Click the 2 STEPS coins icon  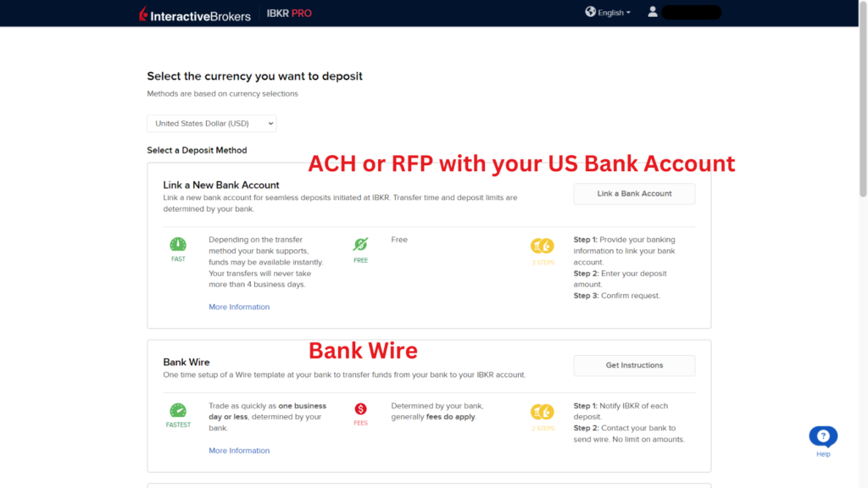point(542,413)
